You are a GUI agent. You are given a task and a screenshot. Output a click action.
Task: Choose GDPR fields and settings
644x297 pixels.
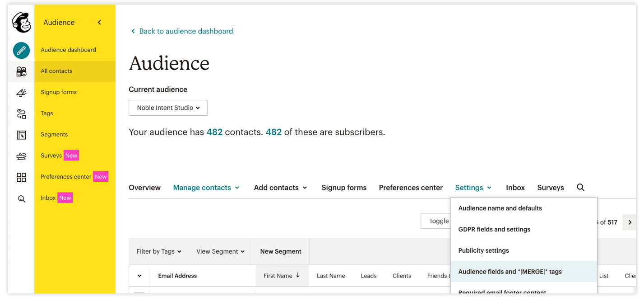pos(494,229)
